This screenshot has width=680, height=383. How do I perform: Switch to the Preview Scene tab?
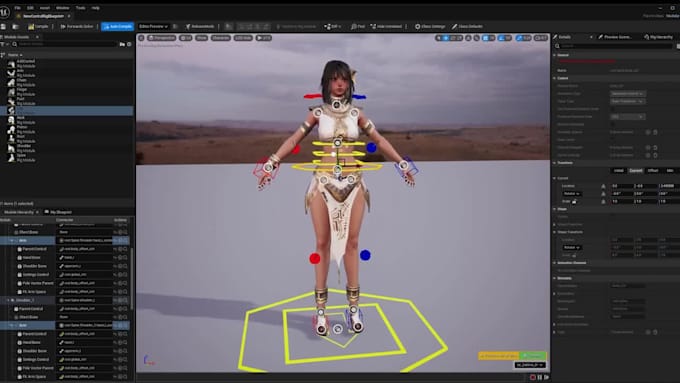pyautogui.click(x=615, y=37)
